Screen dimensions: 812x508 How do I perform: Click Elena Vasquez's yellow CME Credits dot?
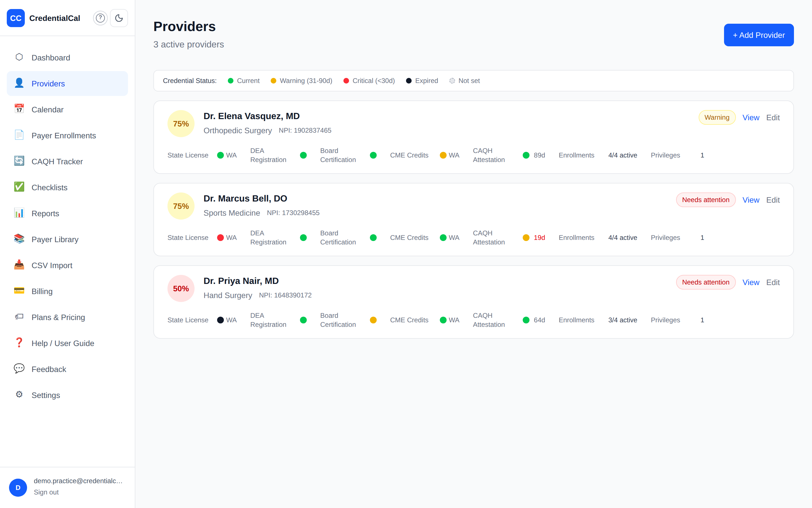tap(443, 155)
